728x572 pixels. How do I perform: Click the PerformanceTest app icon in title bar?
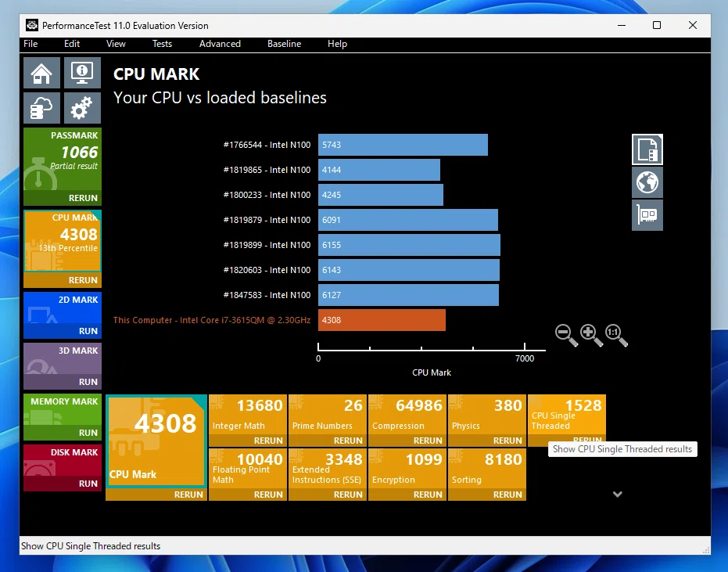(31, 25)
